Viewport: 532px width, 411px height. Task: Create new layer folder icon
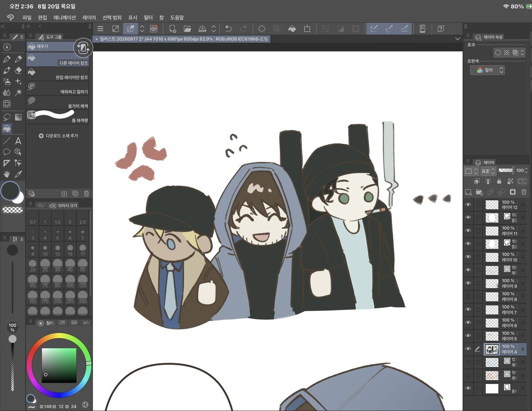(x=479, y=192)
